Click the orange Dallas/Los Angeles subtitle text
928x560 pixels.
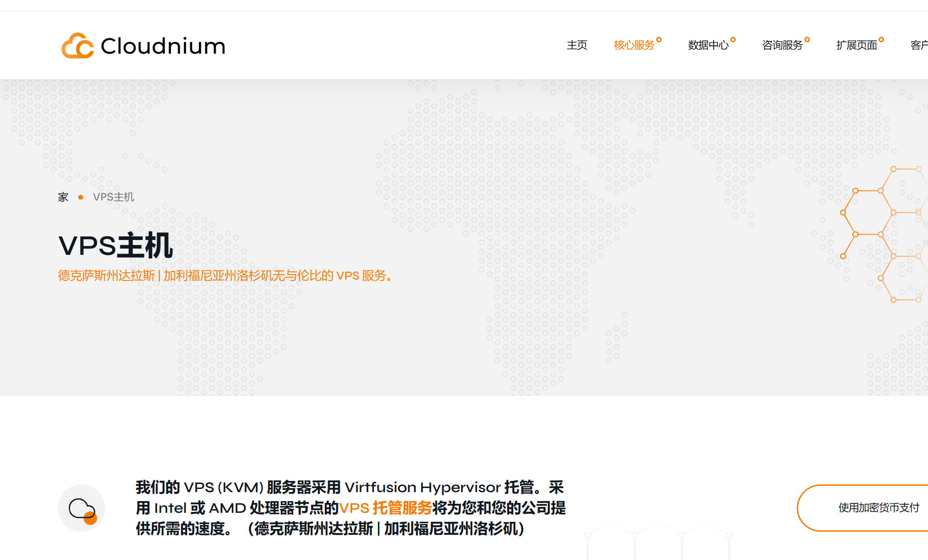click(226, 276)
